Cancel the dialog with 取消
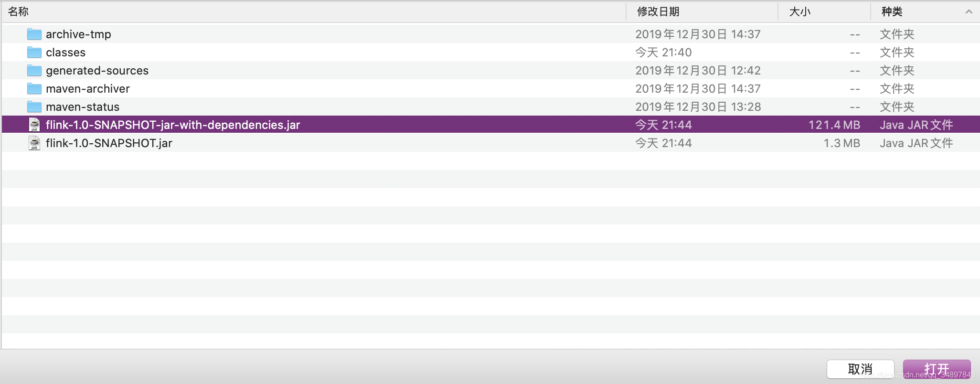Image resolution: width=980 pixels, height=384 pixels. pyautogui.click(x=860, y=369)
